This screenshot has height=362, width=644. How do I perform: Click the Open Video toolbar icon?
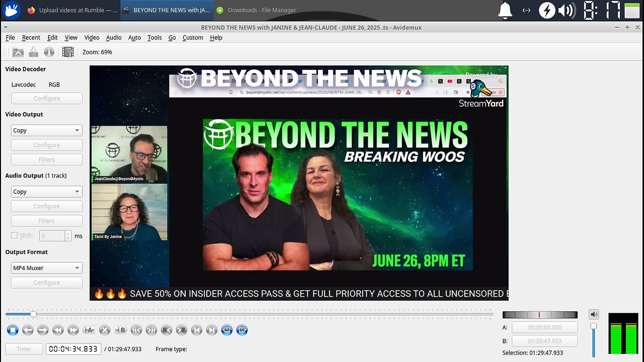tap(18, 52)
